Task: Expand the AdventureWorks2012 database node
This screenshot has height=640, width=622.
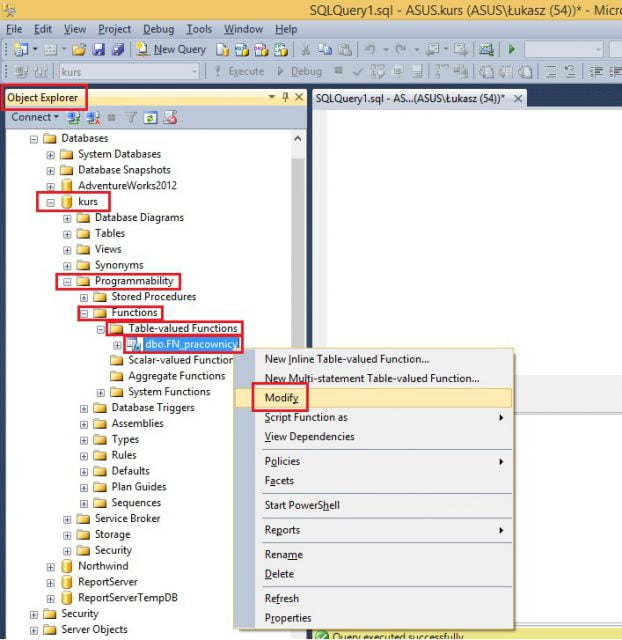Action: (51, 186)
